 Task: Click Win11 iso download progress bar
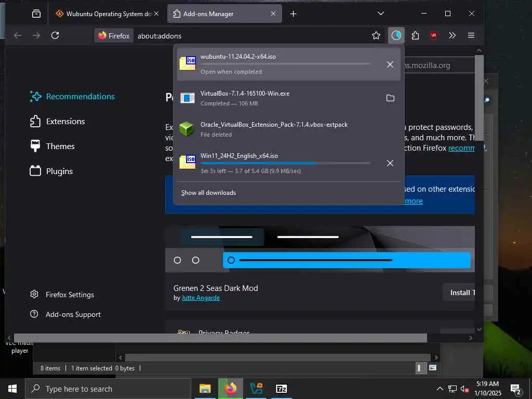click(285, 164)
